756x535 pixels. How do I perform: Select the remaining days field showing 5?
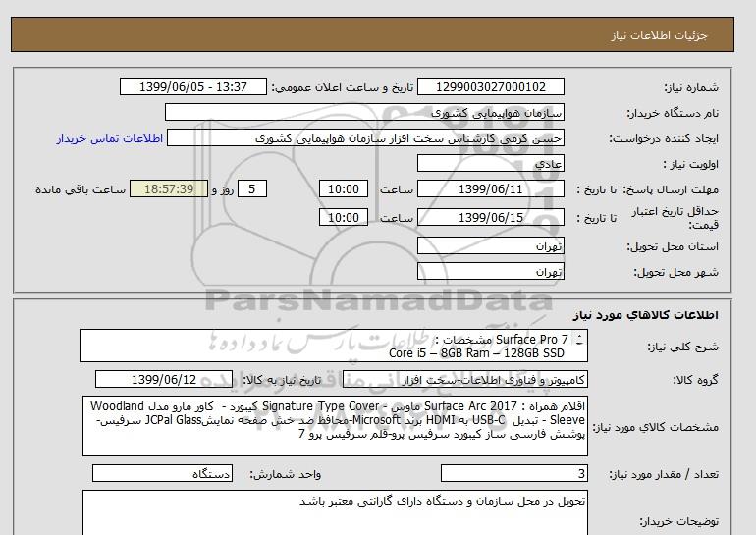tap(252, 189)
